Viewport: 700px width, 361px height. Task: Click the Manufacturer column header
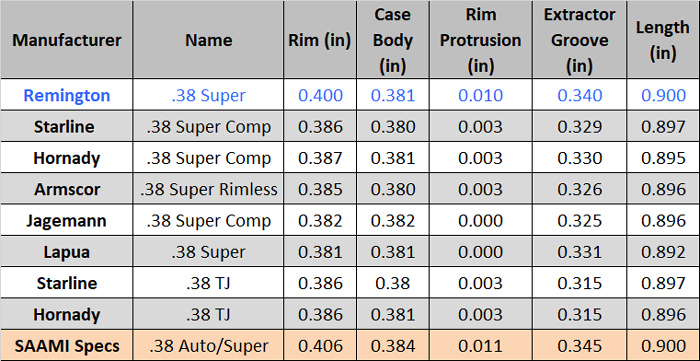pos(67,40)
